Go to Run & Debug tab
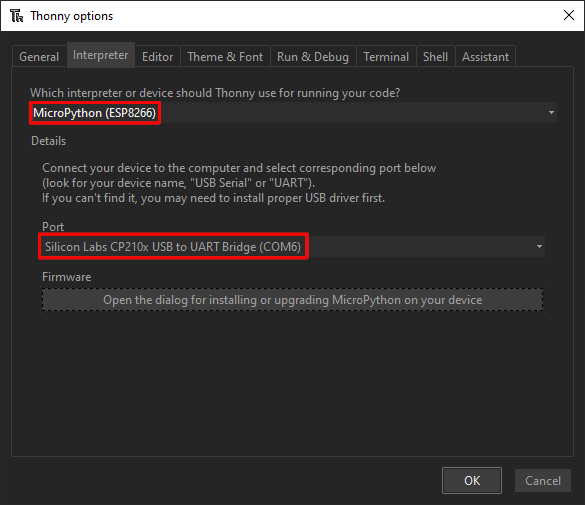 313,57
